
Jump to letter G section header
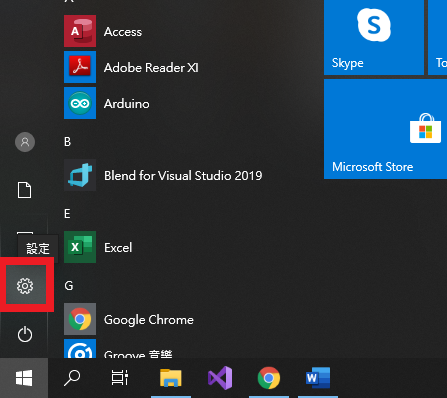click(69, 286)
